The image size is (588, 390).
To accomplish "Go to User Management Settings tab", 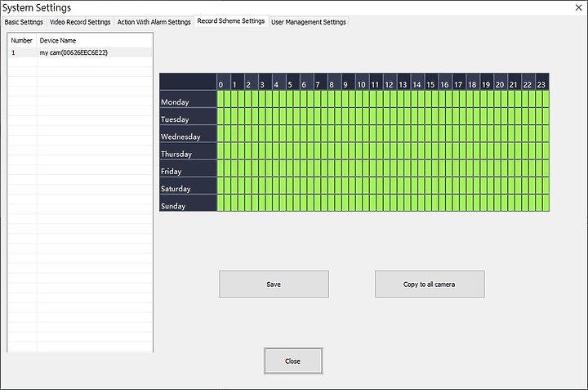I will coord(308,22).
